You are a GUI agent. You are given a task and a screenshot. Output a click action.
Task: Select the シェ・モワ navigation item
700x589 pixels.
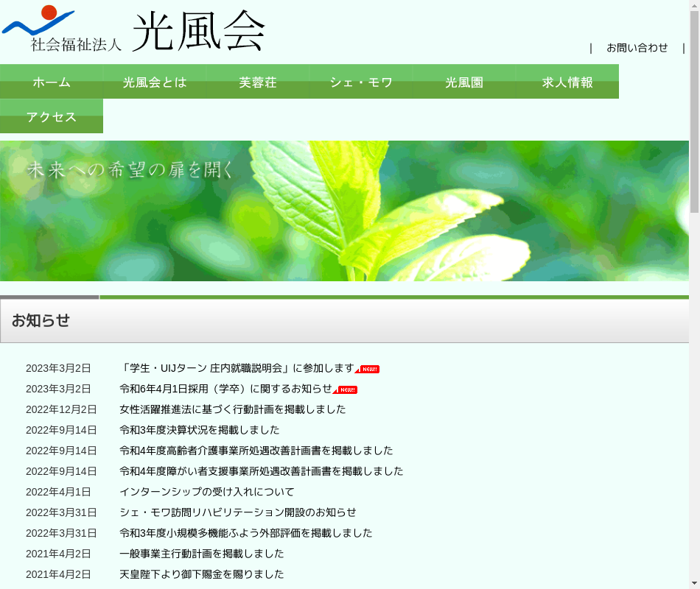point(361,82)
